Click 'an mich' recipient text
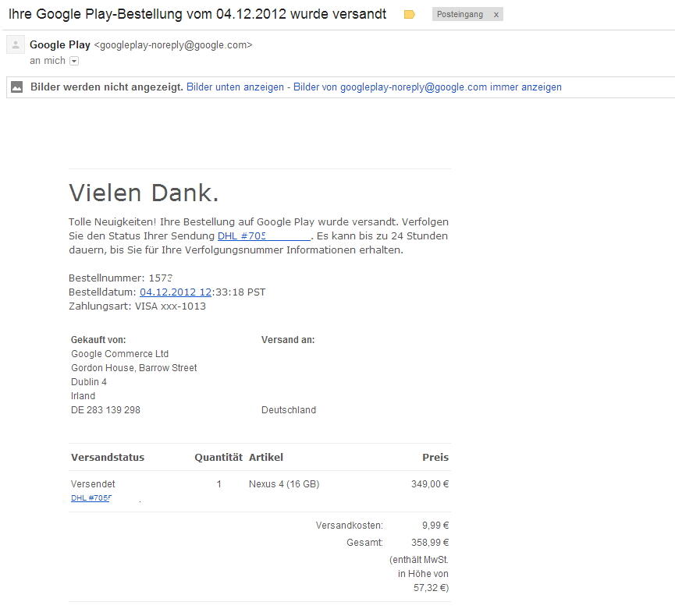 pos(48,61)
